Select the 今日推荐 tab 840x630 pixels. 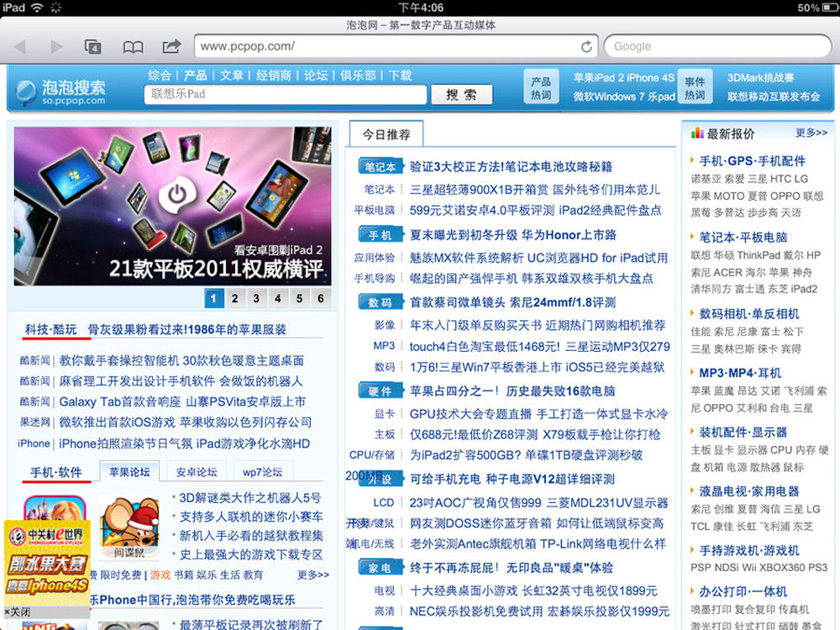point(386,134)
